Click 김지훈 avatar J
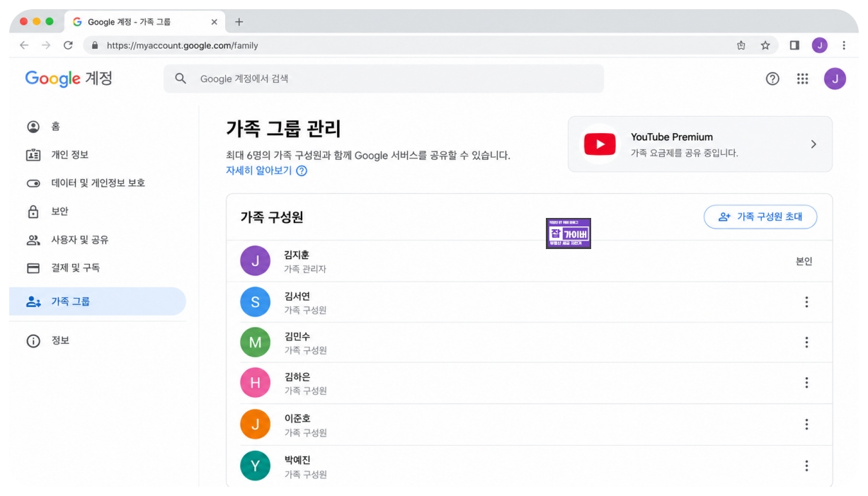 pyautogui.click(x=255, y=261)
